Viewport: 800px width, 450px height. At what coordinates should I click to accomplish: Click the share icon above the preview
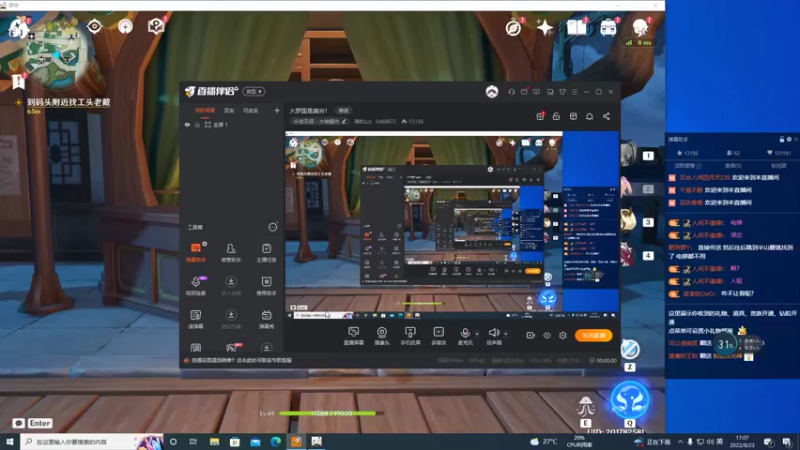606,116
